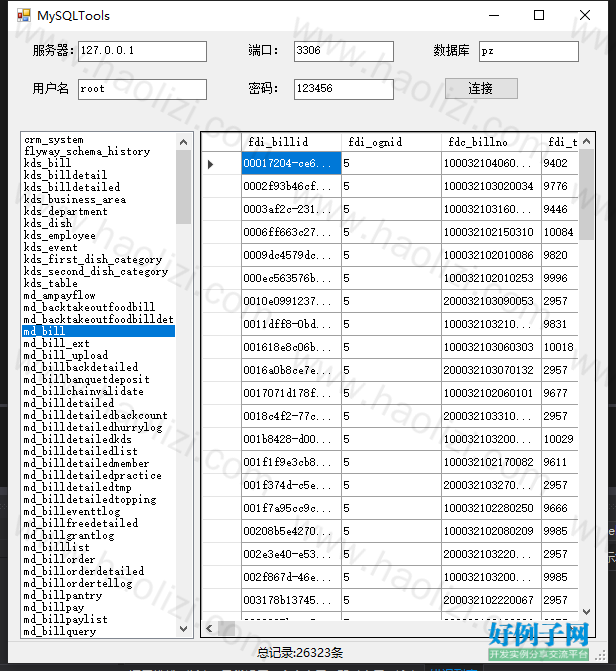This screenshot has width=616, height=671.
Task: Select md_billdetailedmember table
Action: (x=98, y=463)
